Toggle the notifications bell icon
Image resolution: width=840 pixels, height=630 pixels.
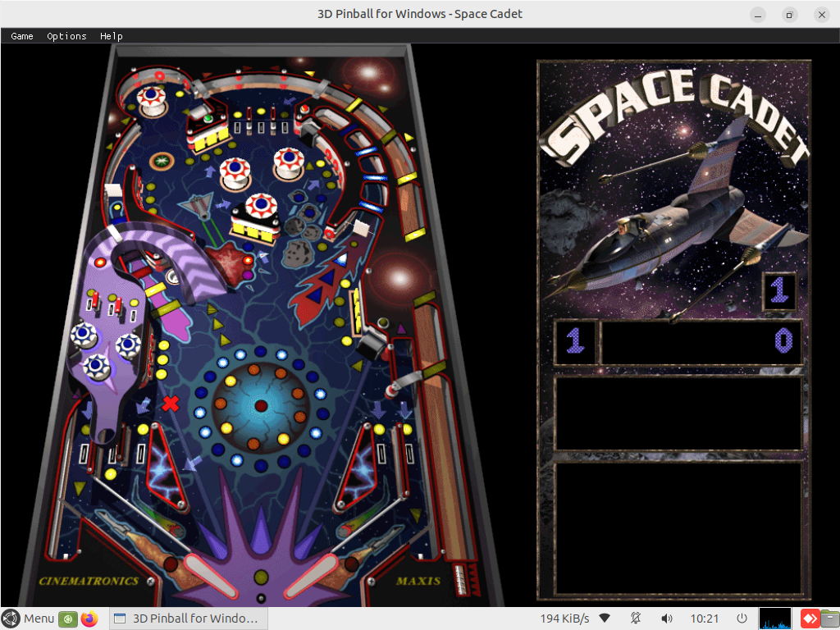click(x=636, y=619)
